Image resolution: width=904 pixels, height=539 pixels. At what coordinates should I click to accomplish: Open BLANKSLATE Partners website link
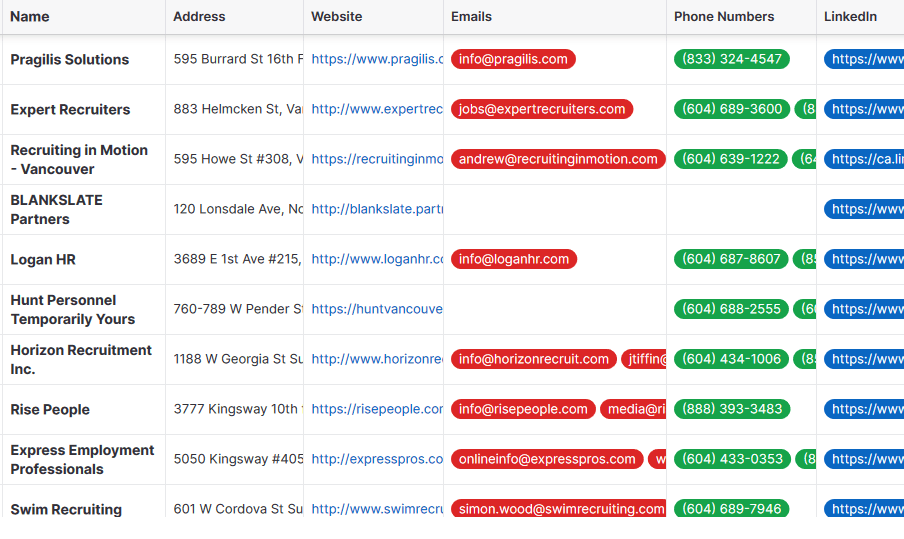377,209
